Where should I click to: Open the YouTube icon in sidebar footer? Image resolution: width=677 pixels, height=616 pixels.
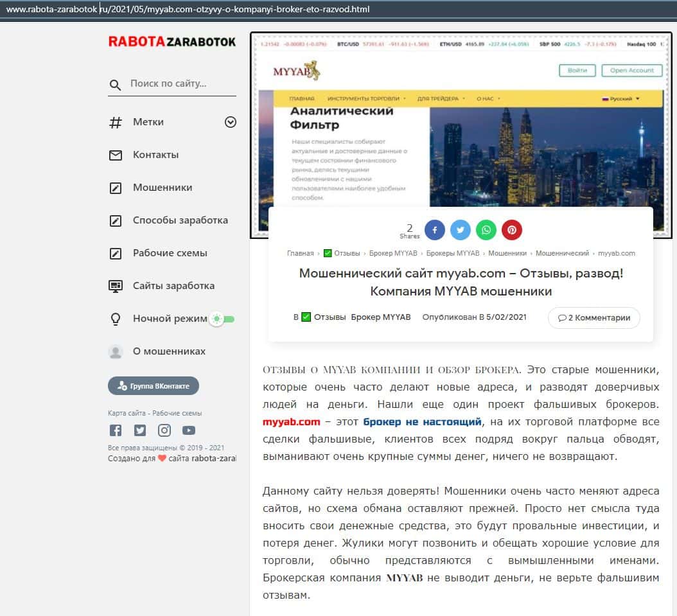(188, 430)
